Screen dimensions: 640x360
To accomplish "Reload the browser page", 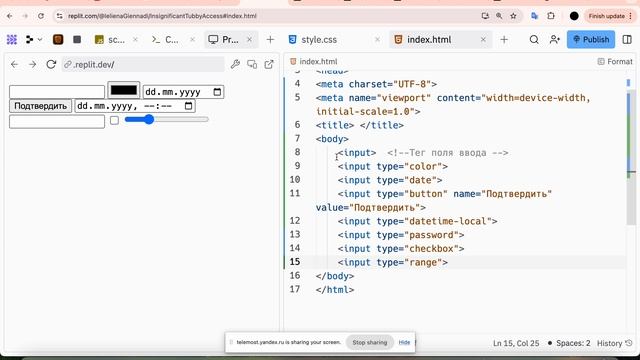I will 41,16.
